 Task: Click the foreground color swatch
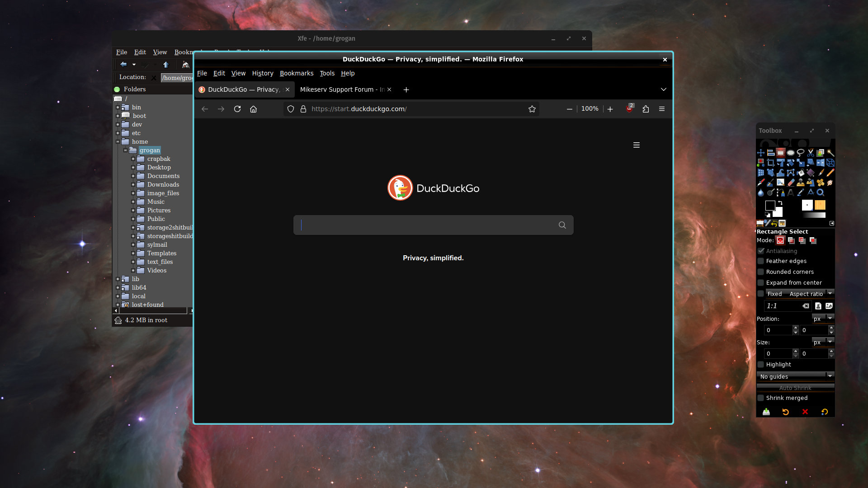pyautogui.click(x=770, y=206)
